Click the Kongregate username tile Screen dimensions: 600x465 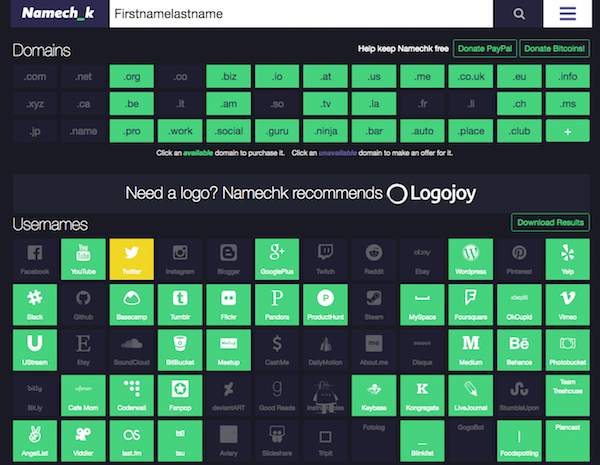click(422, 396)
